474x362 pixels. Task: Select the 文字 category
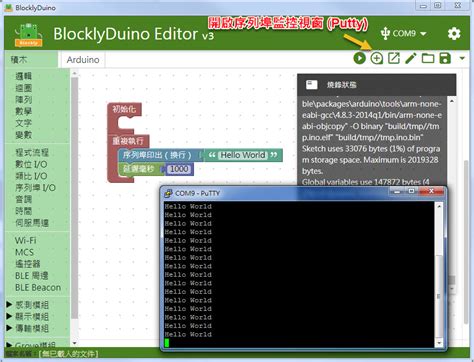point(23,123)
